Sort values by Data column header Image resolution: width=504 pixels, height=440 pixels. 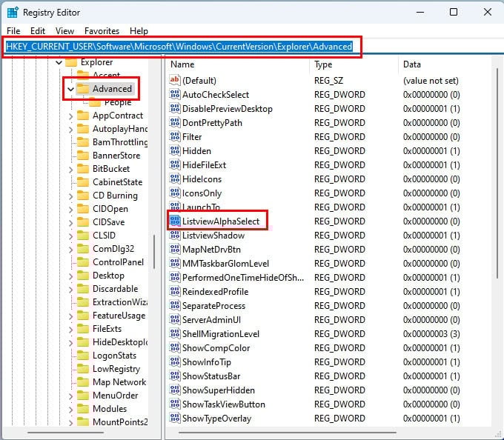pyautogui.click(x=445, y=64)
